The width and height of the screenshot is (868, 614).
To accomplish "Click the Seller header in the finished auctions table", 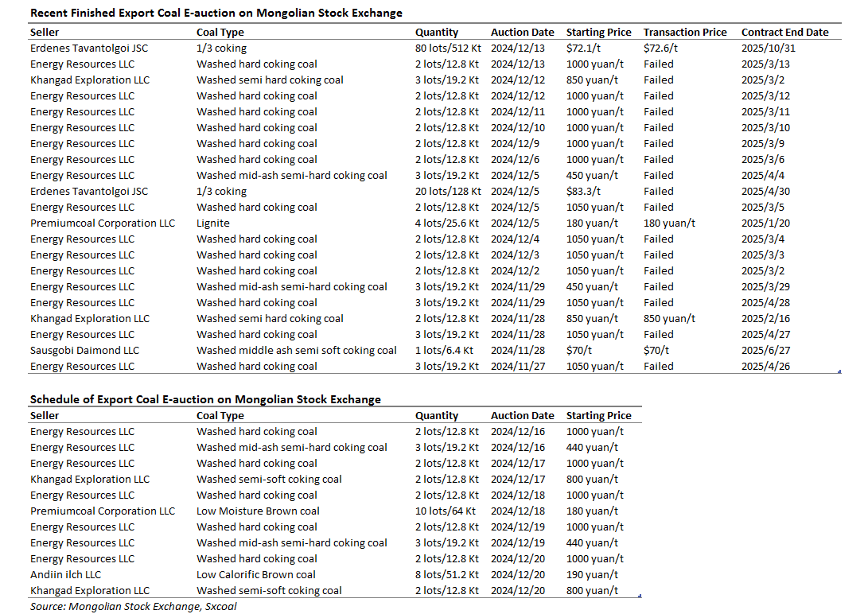I will [x=45, y=32].
